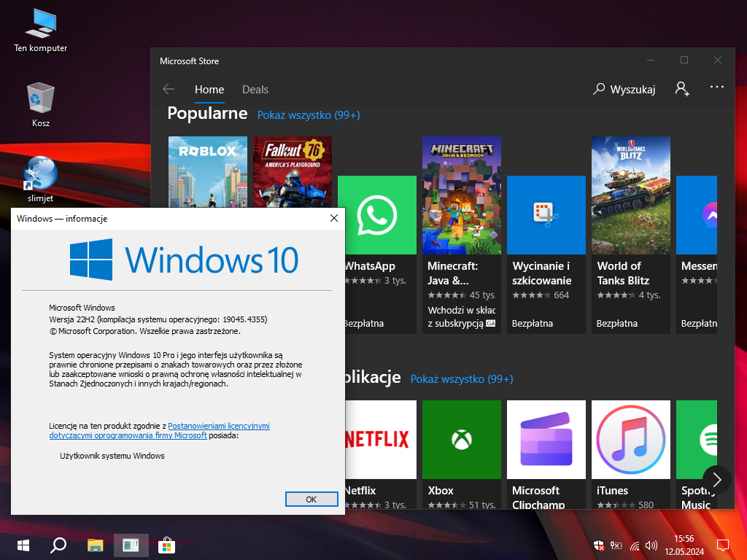Open the iTunes app icon

631,440
